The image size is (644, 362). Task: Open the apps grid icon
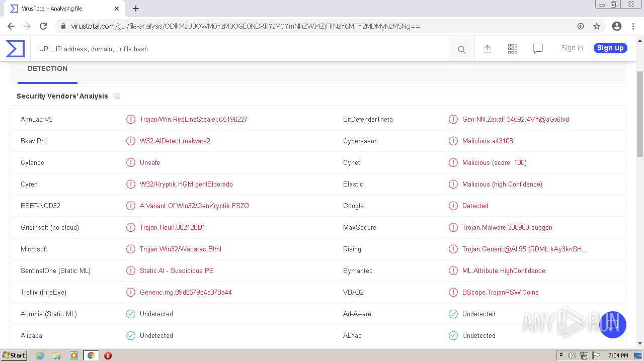(x=513, y=49)
